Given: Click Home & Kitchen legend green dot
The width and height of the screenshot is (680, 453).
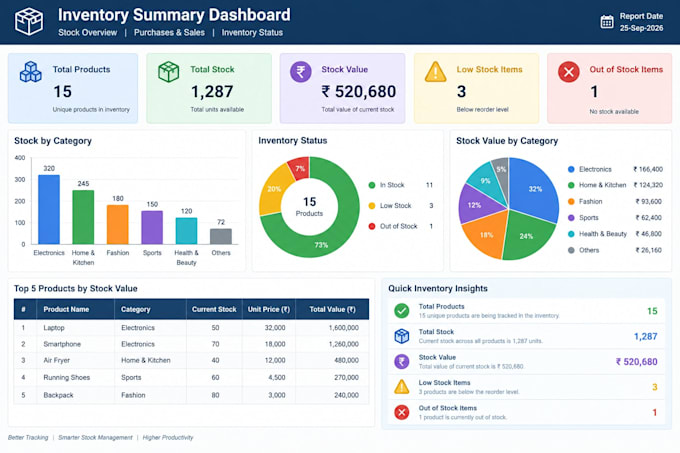Looking at the screenshot, I should [x=571, y=185].
